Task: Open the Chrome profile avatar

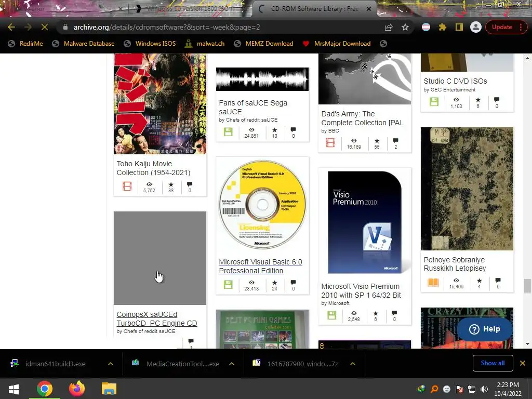Action: tap(476, 27)
